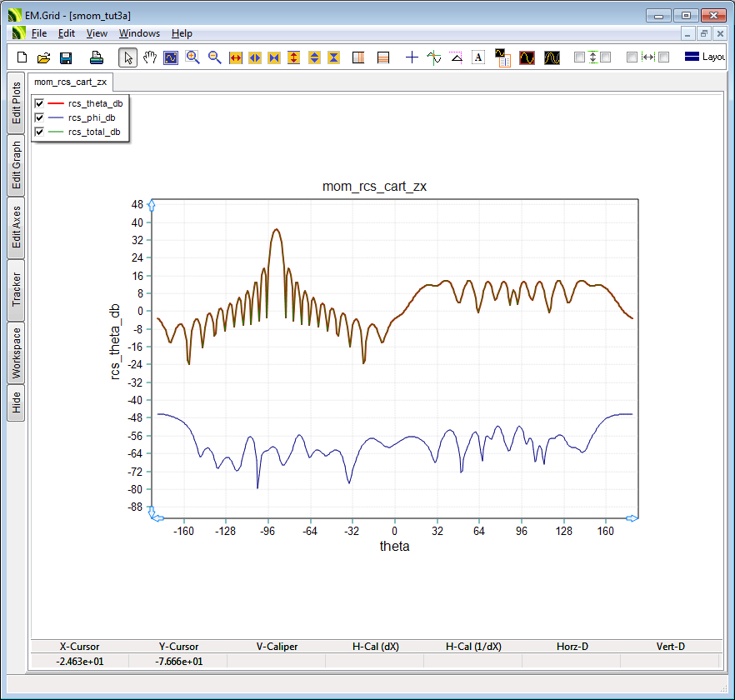
Task: Click the X-Cursor value field
Action: coord(80,661)
